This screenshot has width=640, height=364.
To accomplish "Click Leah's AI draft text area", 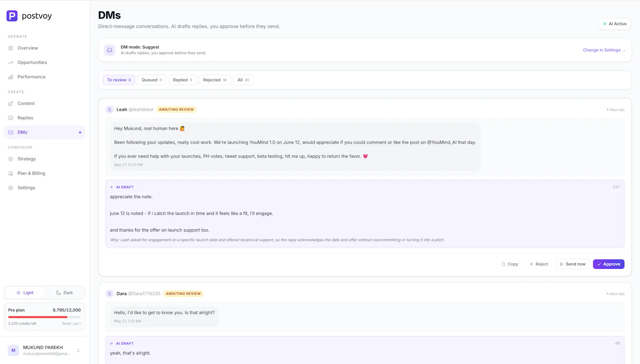I will click(365, 214).
